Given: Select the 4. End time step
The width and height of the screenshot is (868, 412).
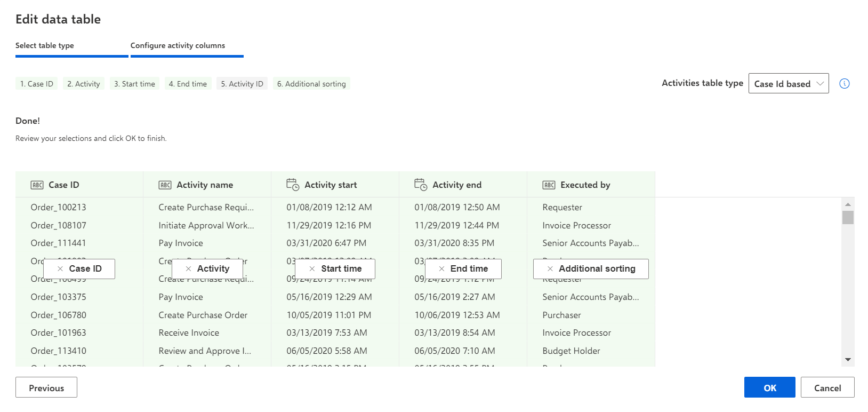Looking at the screenshot, I should point(188,84).
